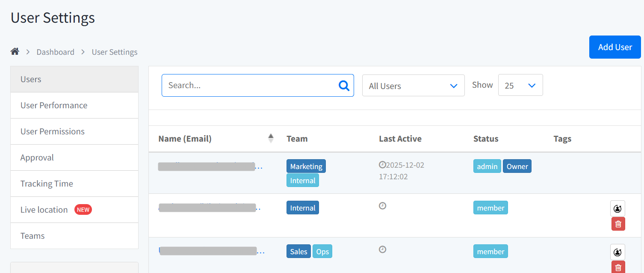This screenshot has height=273, width=644.
Task: Click the search magnifier icon
Action: [x=344, y=86]
